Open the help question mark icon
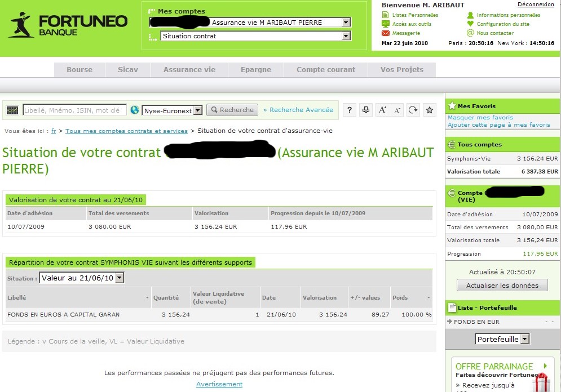 pyautogui.click(x=350, y=110)
